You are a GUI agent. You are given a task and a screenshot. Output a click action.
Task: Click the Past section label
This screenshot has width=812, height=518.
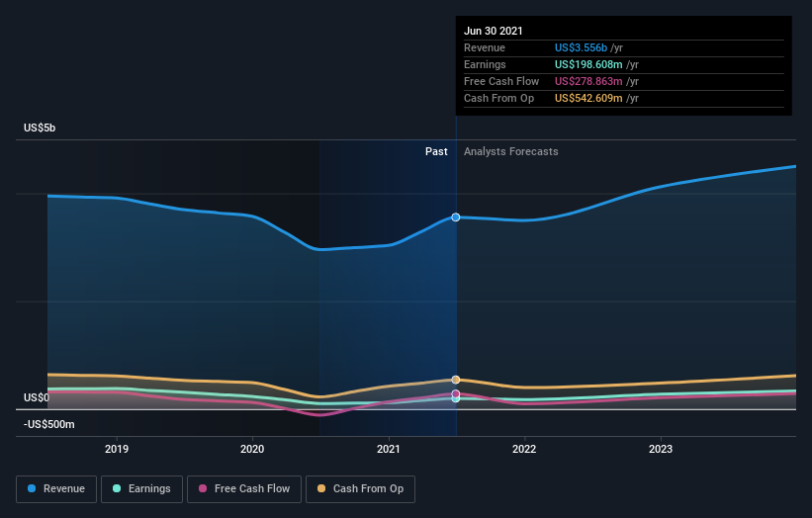coord(436,151)
